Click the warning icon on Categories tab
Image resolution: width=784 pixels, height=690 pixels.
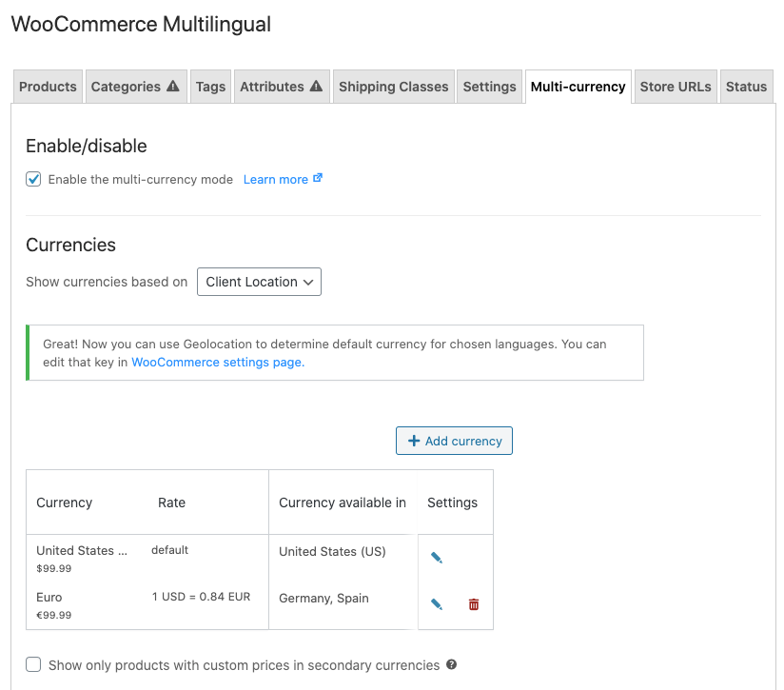[173, 87]
